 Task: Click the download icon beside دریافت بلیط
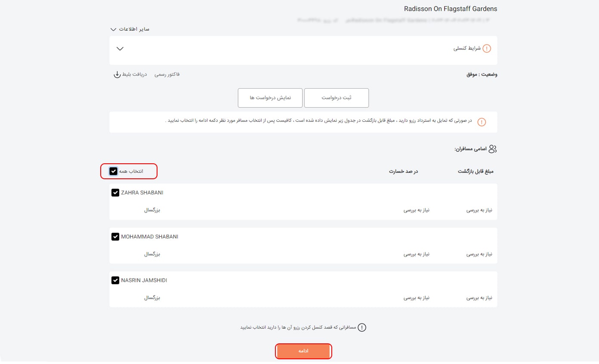pyautogui.click(x=117, y=75)
